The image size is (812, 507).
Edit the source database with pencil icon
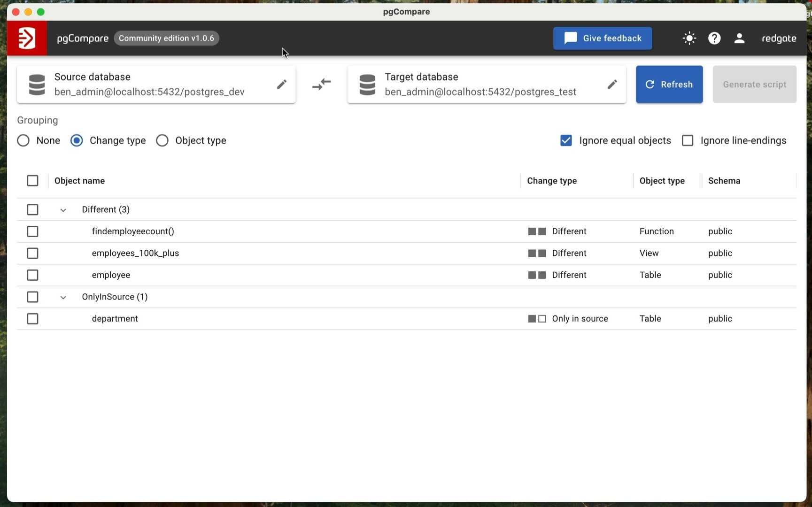tap(281, 84)
